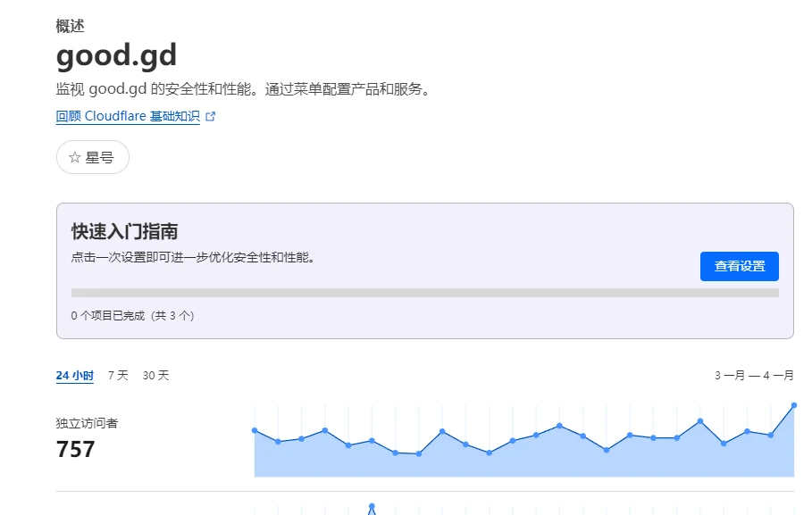Viewport: 812px width, 515px height.
Task: Click the 概述 section label
Action: pyautogui.click(x=70, y=26)
